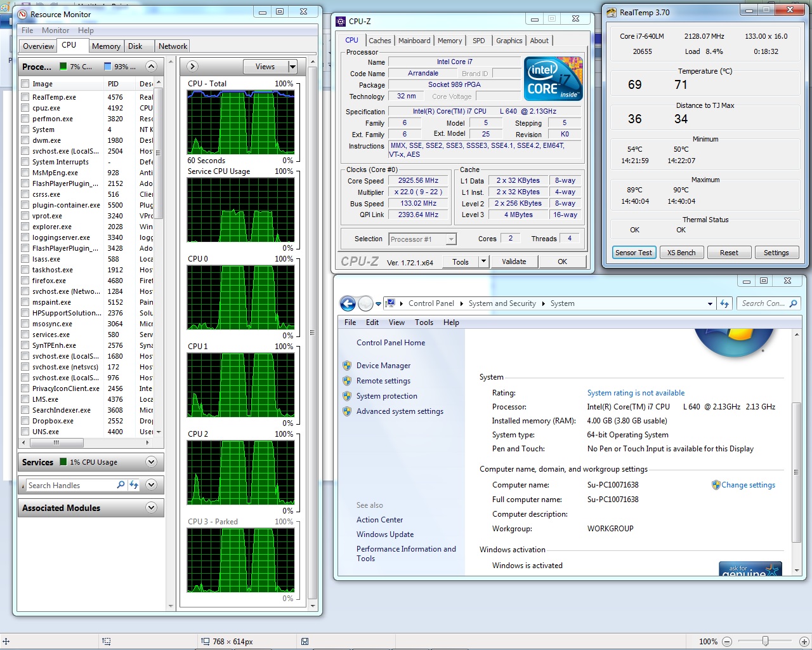Click the shield icon beside Device Manager
Viewport: 812px width, 650px height.
coord(347,366)
